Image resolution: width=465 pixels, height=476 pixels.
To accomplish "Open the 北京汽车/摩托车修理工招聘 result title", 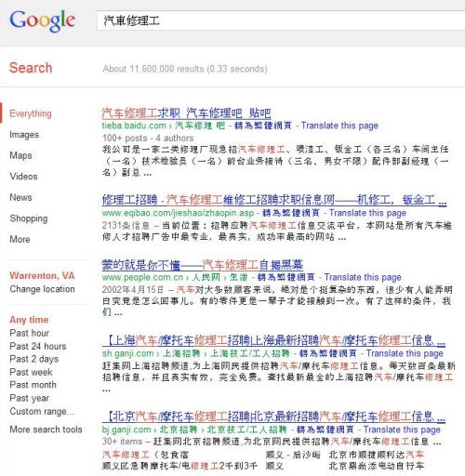I will pos(273,416).
